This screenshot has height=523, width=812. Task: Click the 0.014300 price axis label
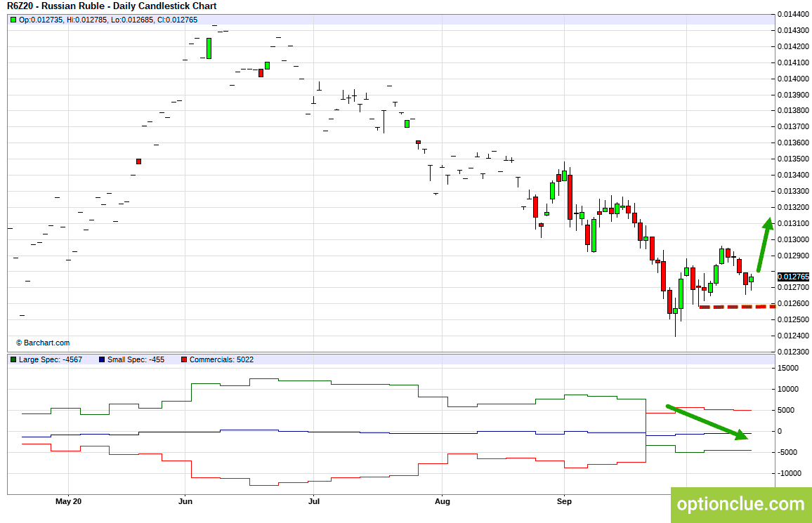pos(793,30)
